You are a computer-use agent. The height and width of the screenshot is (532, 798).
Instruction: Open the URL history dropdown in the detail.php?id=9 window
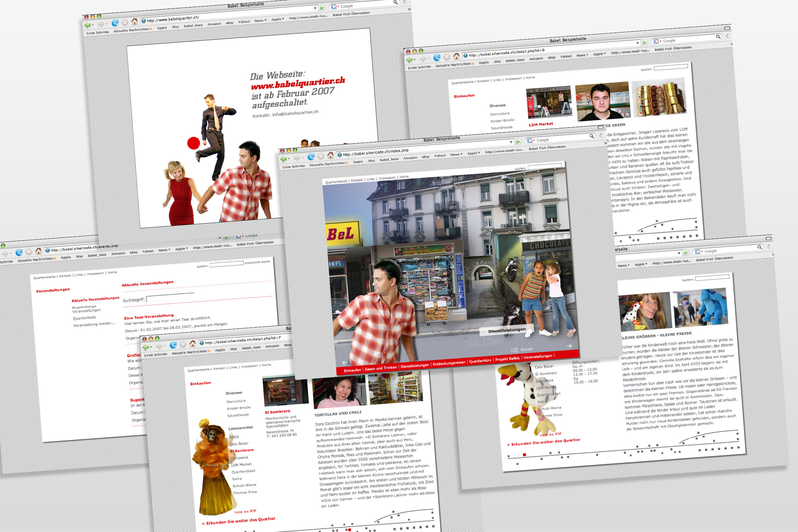pos(637,43)
